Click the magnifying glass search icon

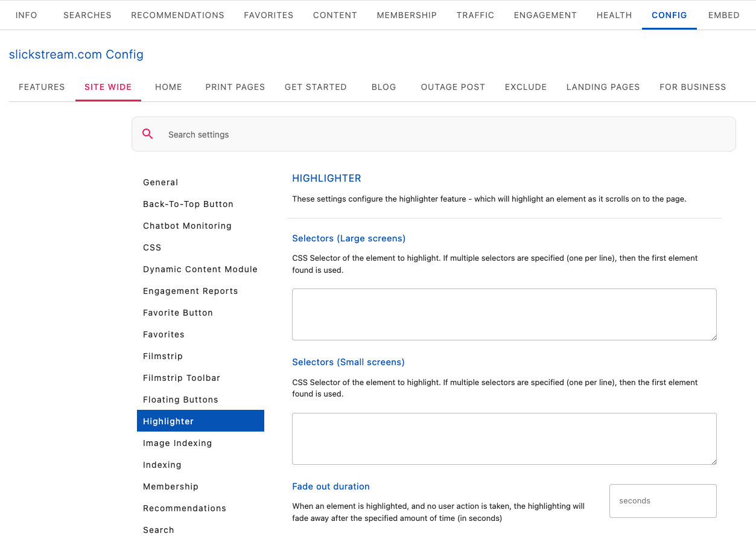coord(148,134)
